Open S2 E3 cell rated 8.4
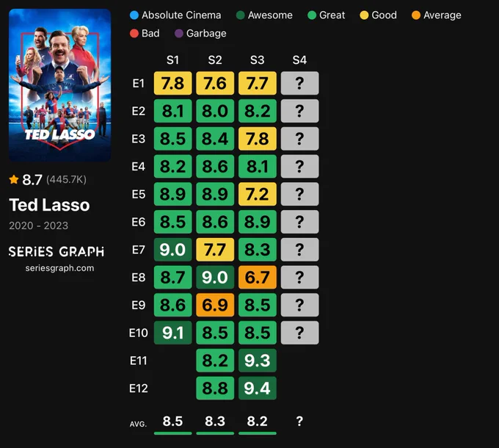499x448 pixels. point(215,139)
